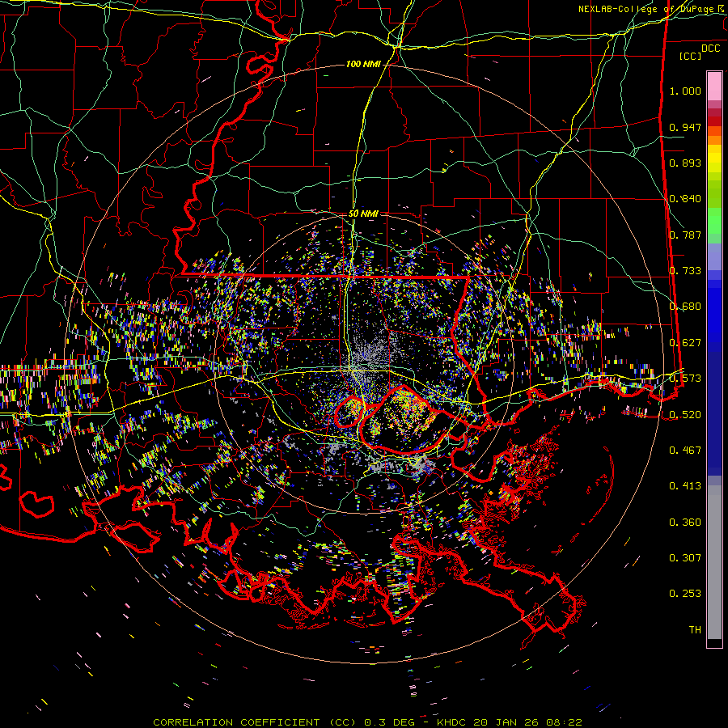Click the 0.413 scale value label
Viewport: 728px width, 728px height.
[x=685, y=486]
